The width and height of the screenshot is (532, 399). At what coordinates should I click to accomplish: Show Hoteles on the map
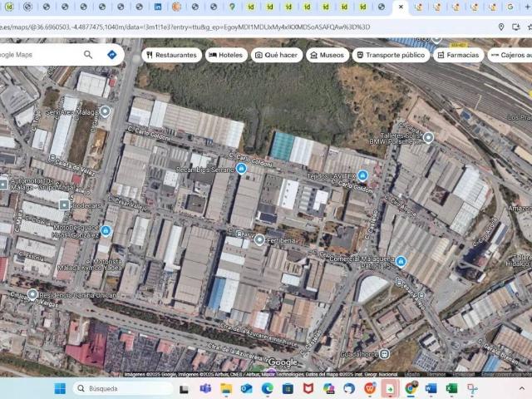226,56
